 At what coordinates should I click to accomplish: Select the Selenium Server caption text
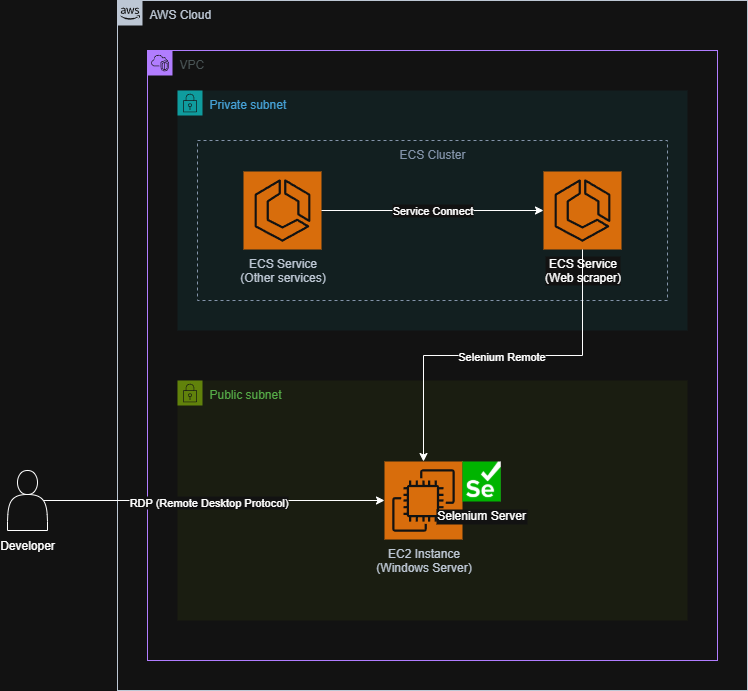click(x=482, y=516)
